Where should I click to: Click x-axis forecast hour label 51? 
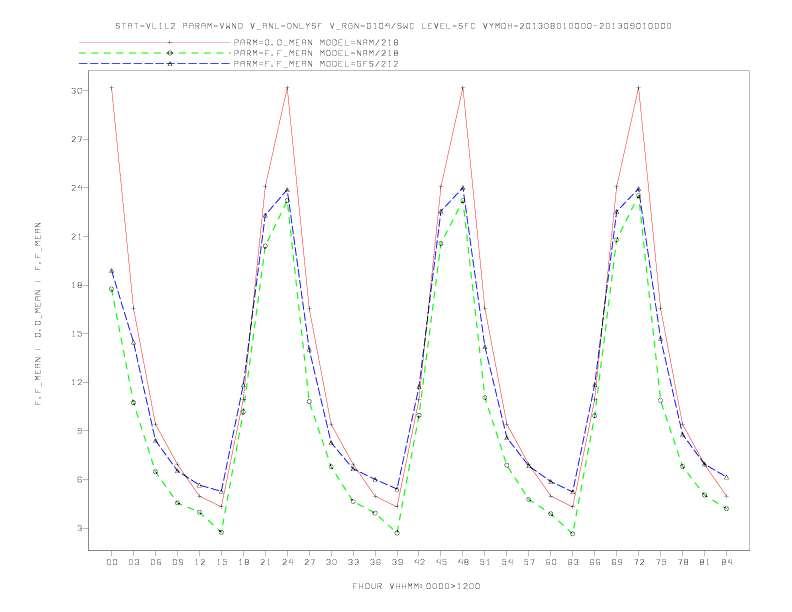pyautogui.click(x=485, y=562)
